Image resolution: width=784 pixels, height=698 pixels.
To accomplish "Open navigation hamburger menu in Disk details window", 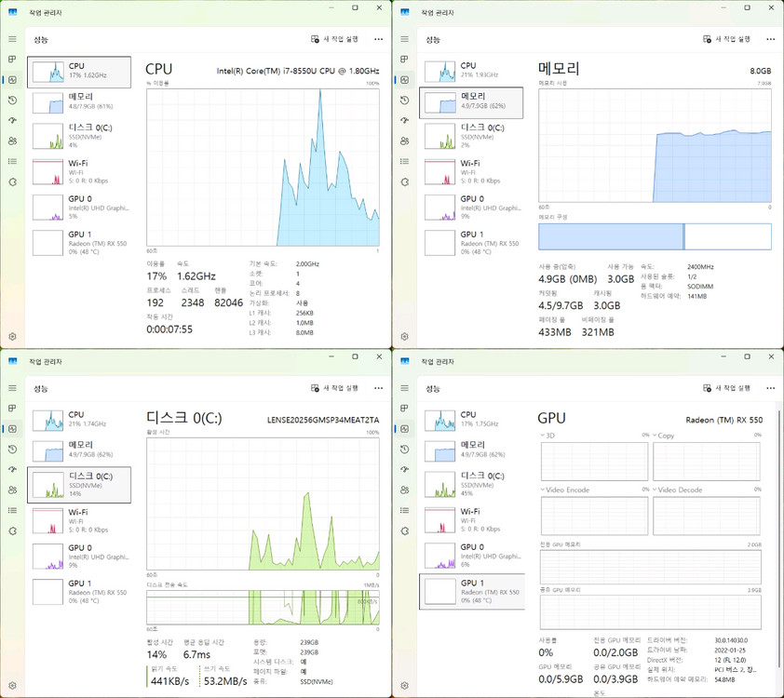I will 12,388.
